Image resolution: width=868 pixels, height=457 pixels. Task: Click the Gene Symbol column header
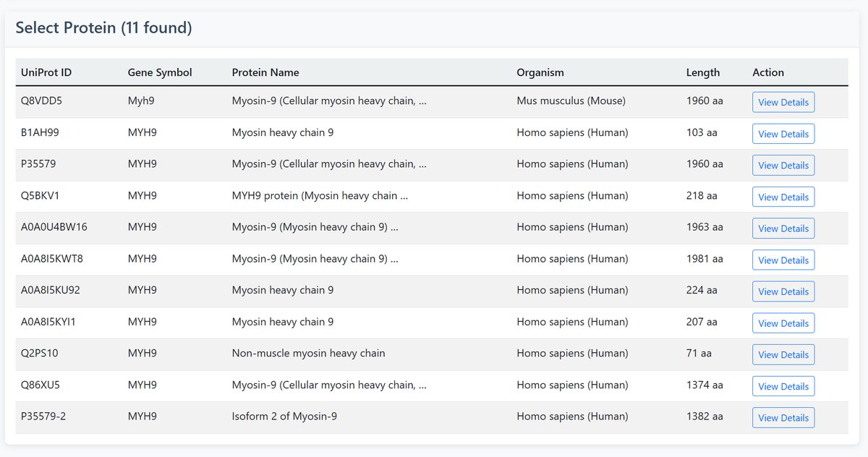[x=160, y=72]
